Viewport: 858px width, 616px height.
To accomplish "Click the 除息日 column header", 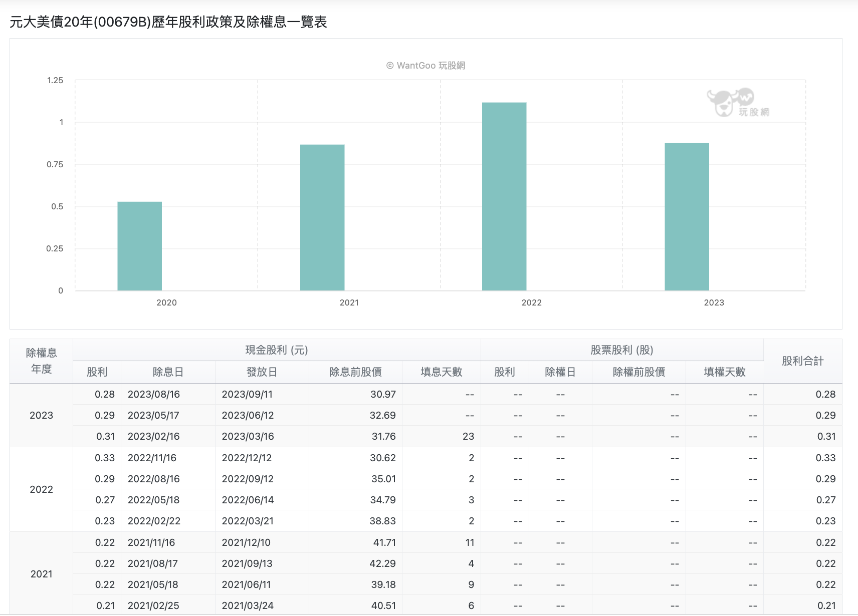I will pyautogui.click(x=168, y=372).
